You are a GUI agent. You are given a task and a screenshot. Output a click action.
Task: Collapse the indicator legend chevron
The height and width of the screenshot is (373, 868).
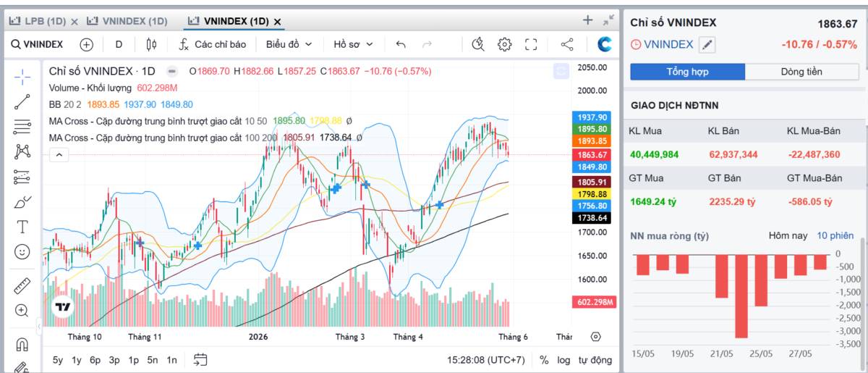59,154
